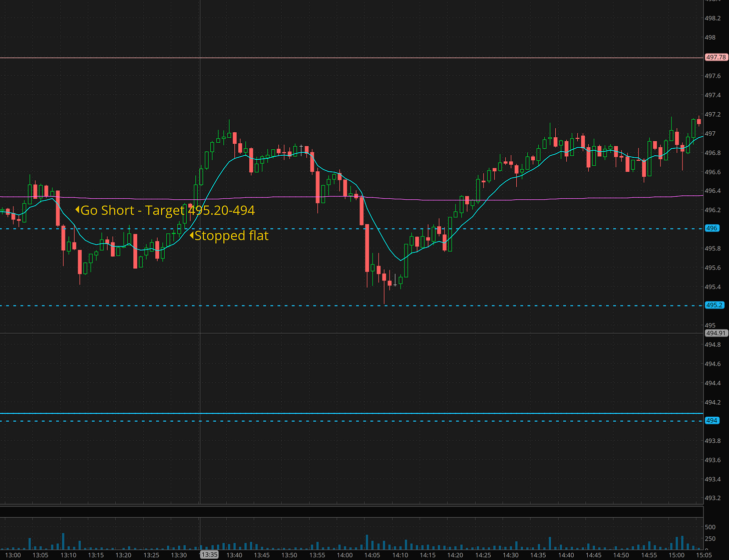Click the 14:30 time axis label
The width and height of the screenshot is (729, 560).
point(511,555)
